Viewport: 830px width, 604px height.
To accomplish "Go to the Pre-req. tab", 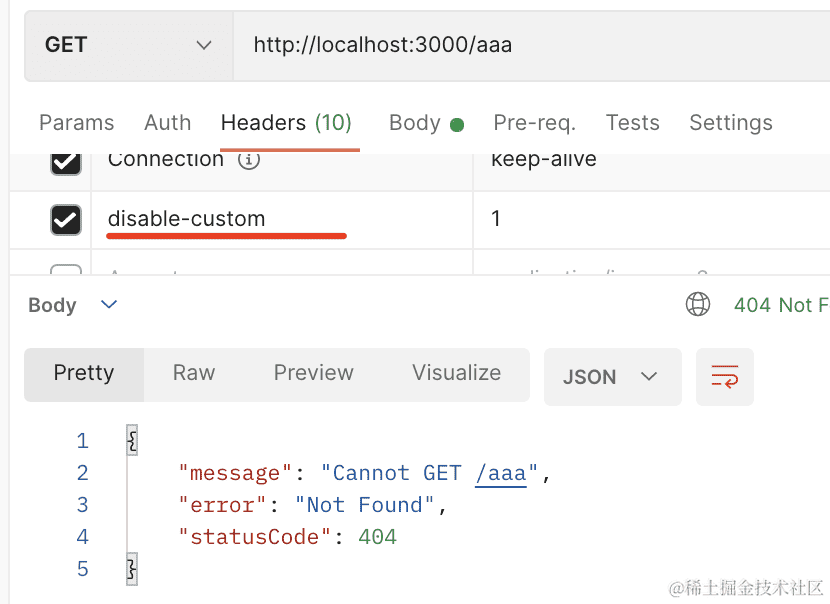I will click(534, 123).
